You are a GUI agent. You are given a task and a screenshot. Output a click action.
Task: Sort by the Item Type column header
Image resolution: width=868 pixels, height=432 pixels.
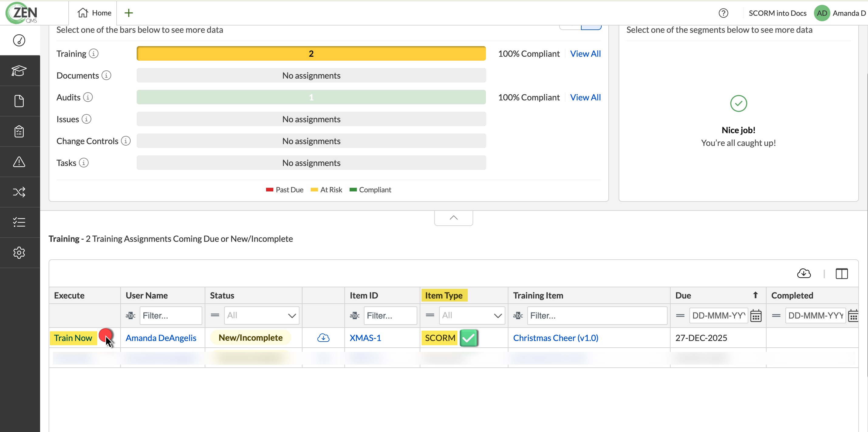[464, 295]
